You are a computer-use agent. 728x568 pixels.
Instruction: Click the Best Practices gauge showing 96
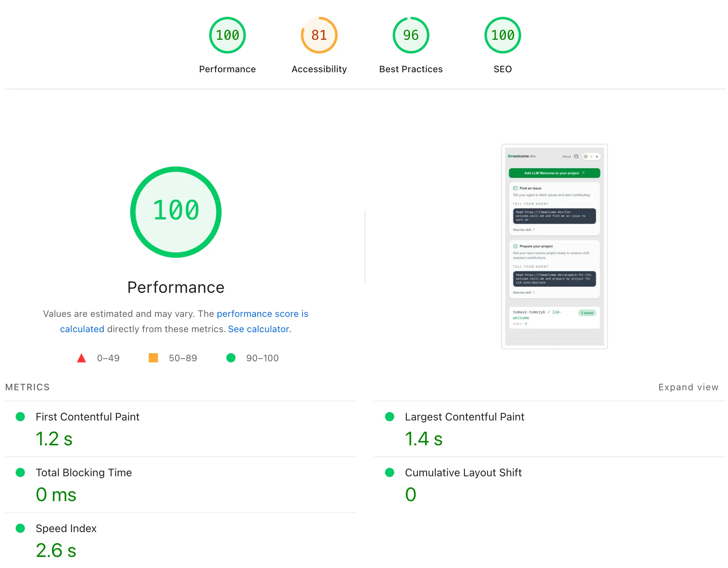pyautogui.click(x=410, y=35)
